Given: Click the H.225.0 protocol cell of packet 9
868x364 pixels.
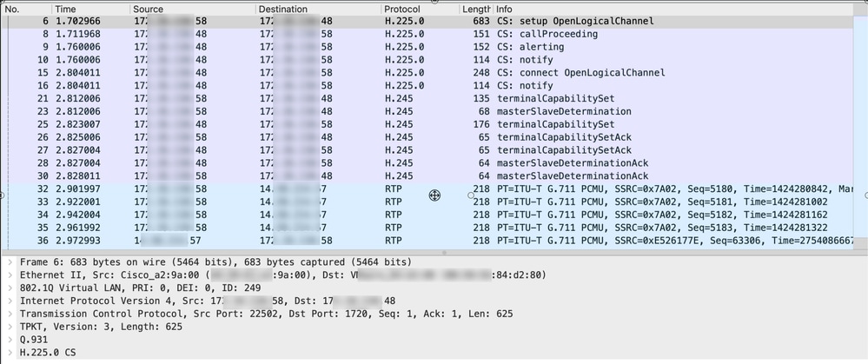Looking at the screenshot, I should point(405,47).
